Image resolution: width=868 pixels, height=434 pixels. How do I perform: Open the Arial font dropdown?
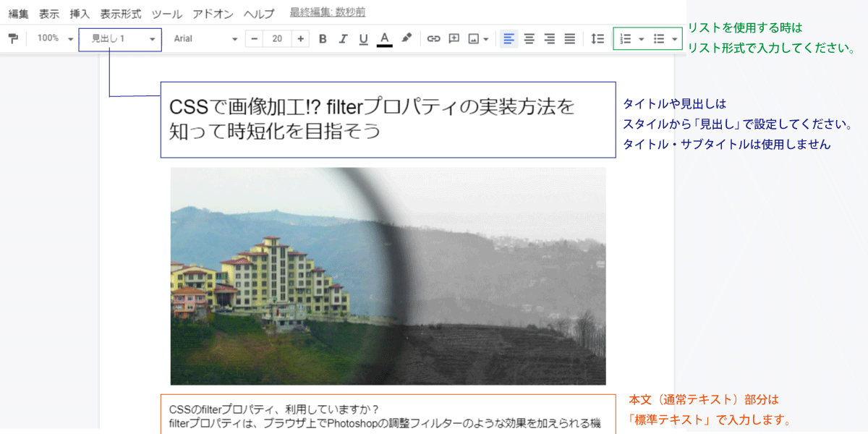click(205, 39)
